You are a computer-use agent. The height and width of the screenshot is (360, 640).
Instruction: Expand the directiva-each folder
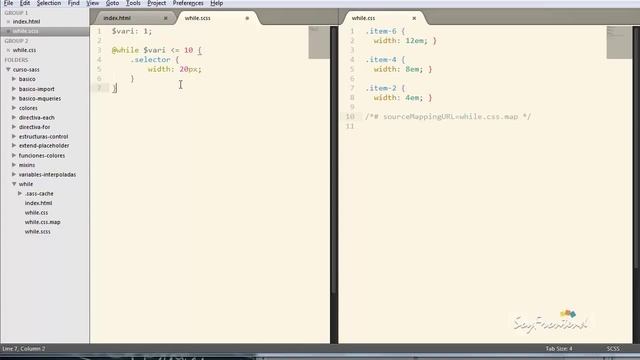tap(14, 117)
